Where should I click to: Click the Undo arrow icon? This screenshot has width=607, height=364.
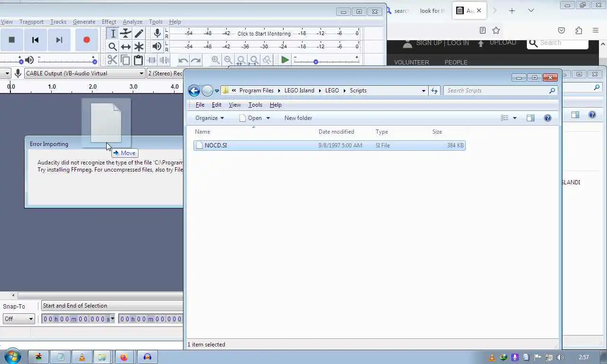[183, 60]
